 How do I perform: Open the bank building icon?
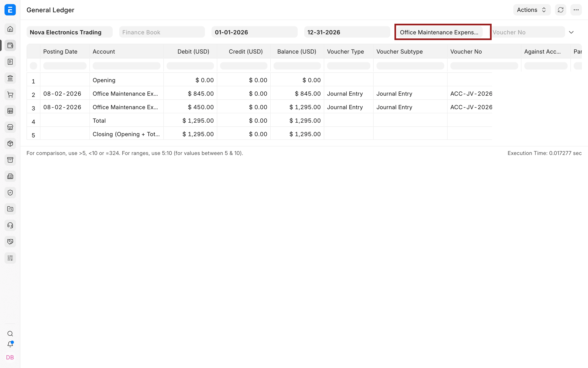[x=10, y=78]
